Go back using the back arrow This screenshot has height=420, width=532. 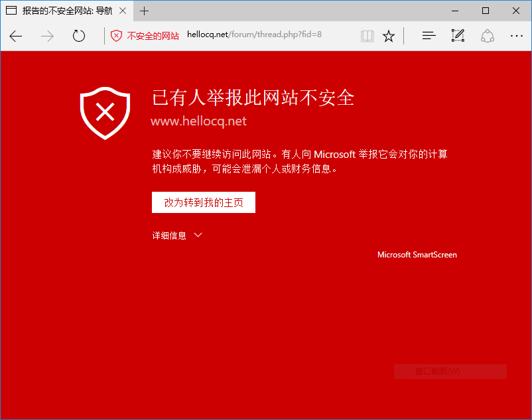(16, 36)
